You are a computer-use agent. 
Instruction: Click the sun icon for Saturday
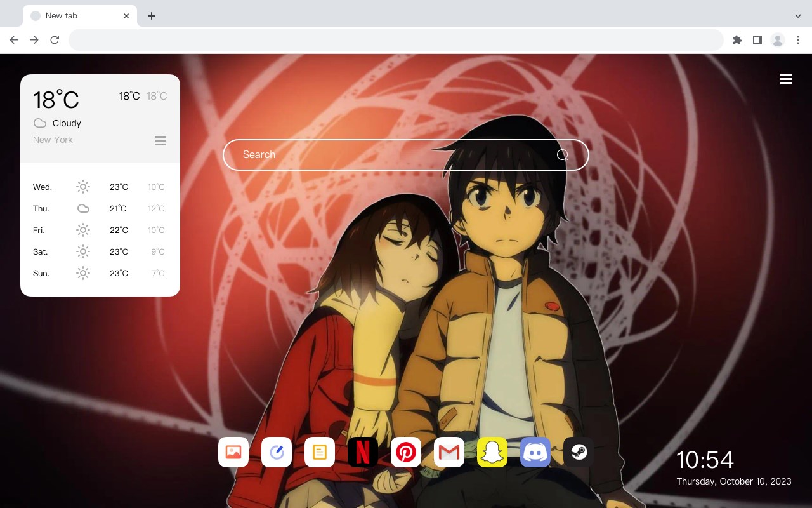[83, 251]
